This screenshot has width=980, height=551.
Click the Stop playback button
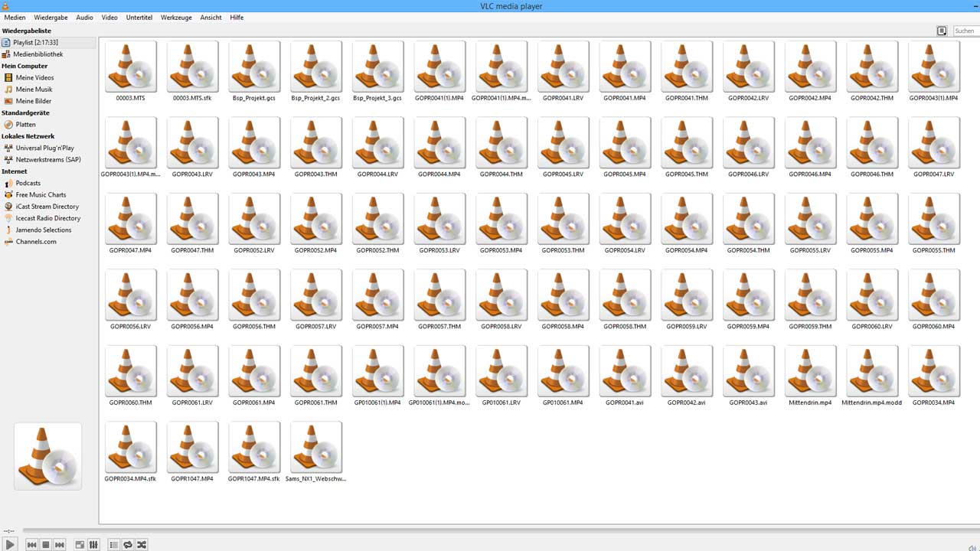(x=46, y=545)
